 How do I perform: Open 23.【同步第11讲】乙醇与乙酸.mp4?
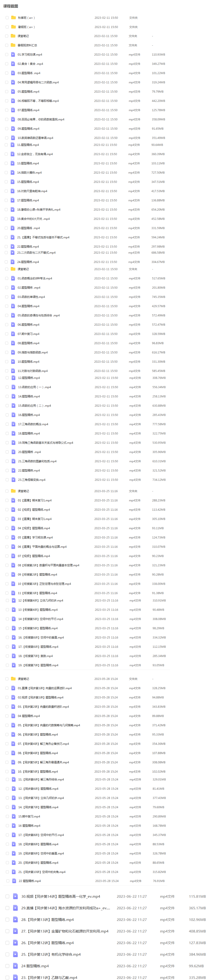point(49,977)
